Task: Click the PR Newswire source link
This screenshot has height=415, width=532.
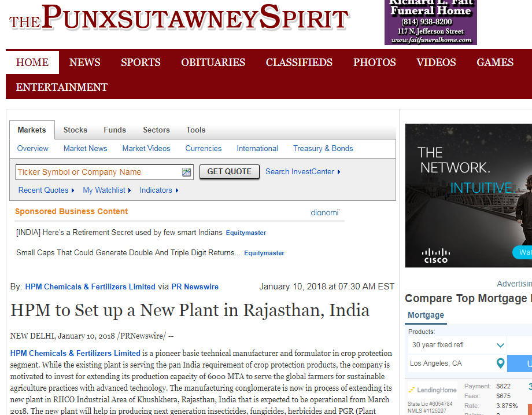Action: [195, 287]
